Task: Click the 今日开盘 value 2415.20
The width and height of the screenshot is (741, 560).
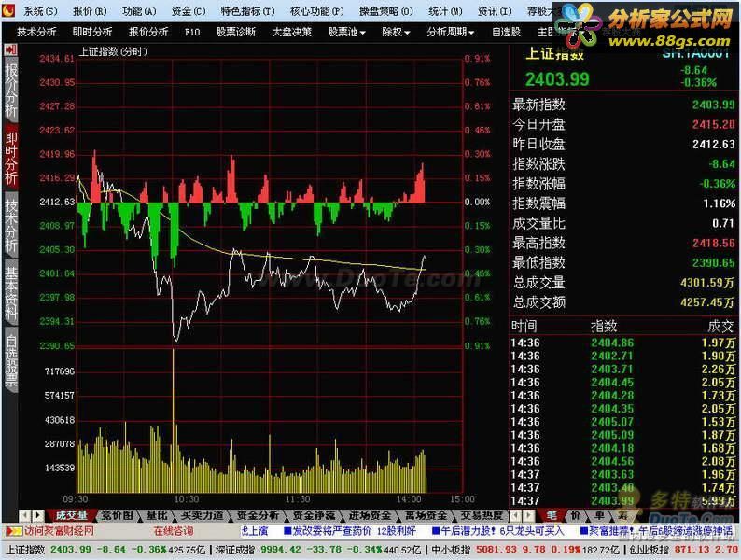Action: (x=714, y=124)
